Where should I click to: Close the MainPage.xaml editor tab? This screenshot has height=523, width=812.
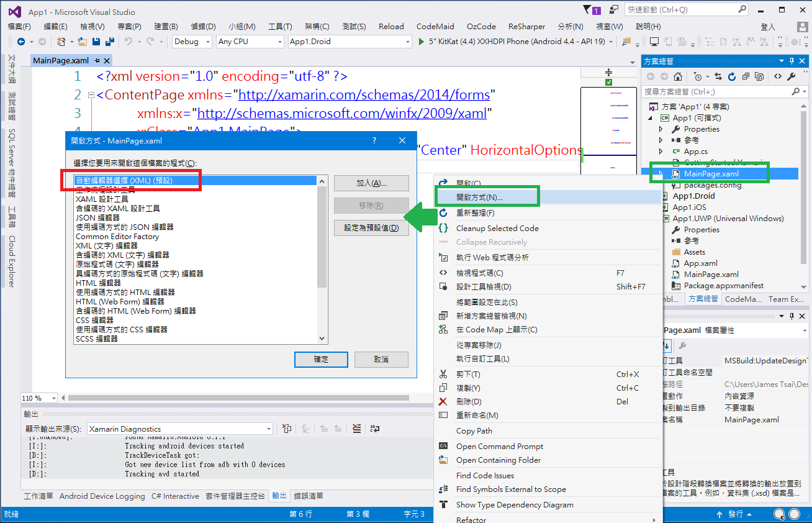107,61
